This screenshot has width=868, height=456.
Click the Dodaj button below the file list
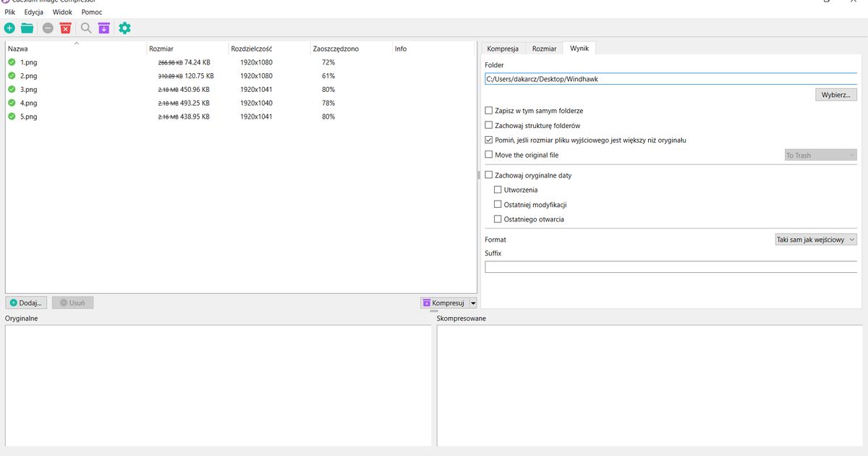(25, 303)
